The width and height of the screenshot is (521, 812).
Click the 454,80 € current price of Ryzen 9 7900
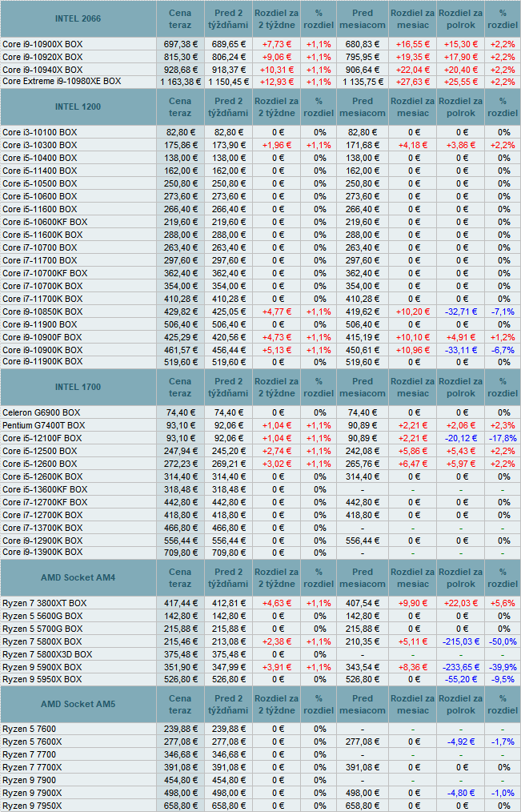coord(180,781)
